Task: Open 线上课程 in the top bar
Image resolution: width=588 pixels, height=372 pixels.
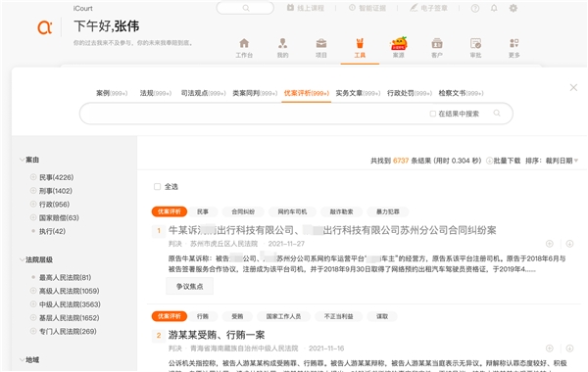Action: coord(306,8)
